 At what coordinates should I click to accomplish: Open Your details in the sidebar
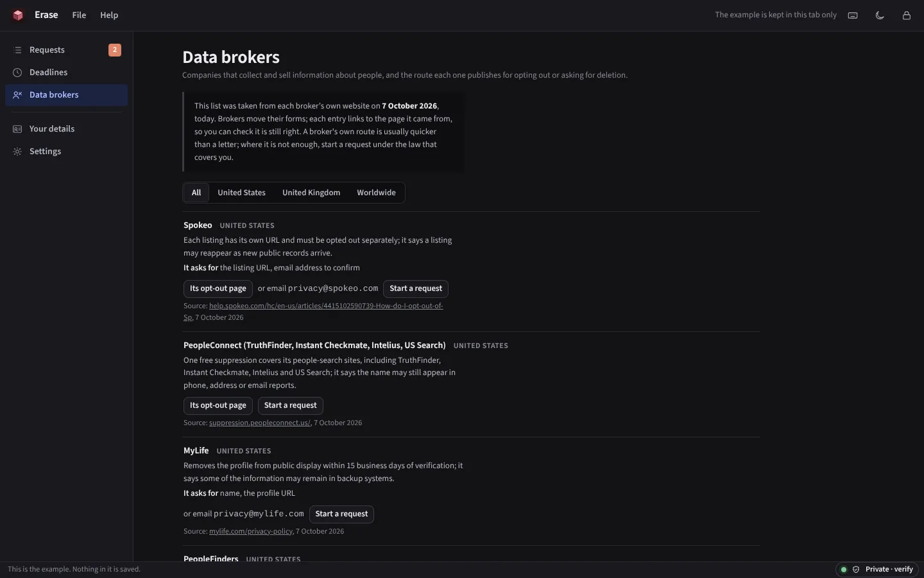tap(67, 129)
